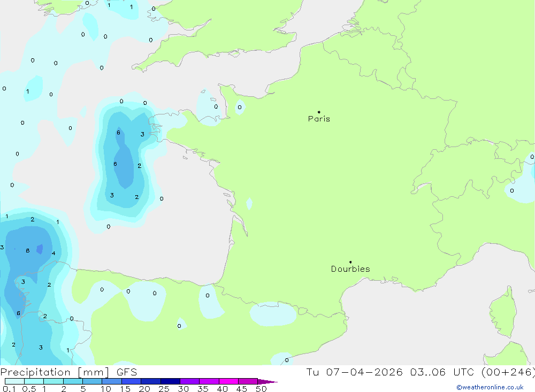Select the 5–10 mm legend swatch
Viewport: 535px width, 392px height.
(x=92, y=381)
